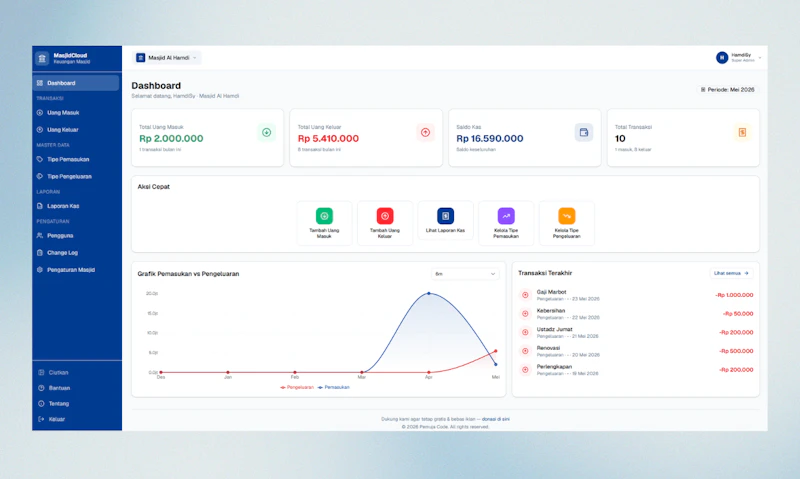Go to Tipe Pemasukan page

(x=76, y=159)
